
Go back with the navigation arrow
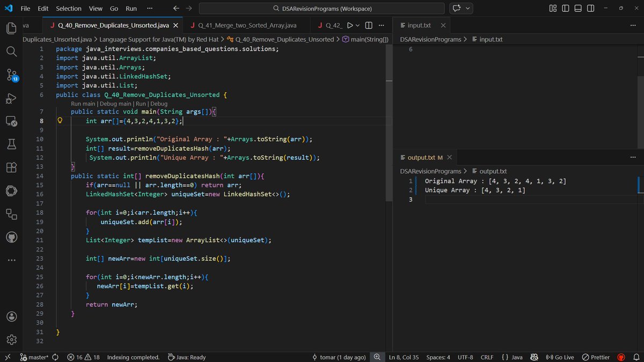tap(177, 9)
